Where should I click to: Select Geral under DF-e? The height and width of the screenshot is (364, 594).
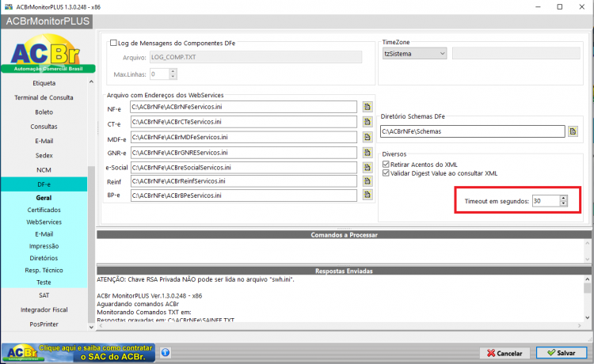click(44, 198)
